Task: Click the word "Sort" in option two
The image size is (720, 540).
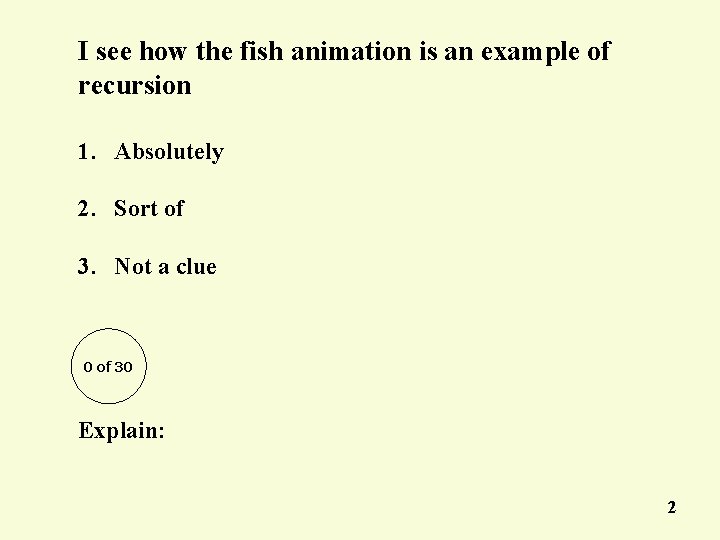Action: pos(135,208)
